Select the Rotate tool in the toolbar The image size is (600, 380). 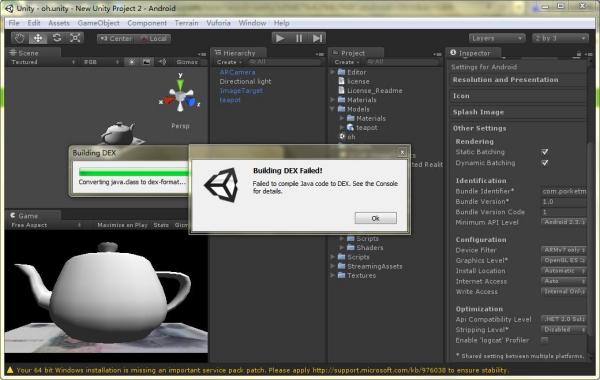[x=57, y=38]
